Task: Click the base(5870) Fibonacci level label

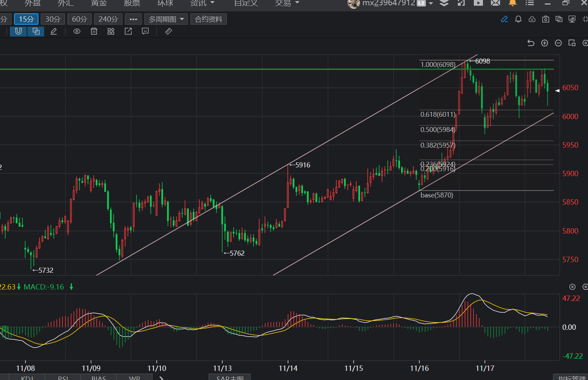Action: (437, 195)
